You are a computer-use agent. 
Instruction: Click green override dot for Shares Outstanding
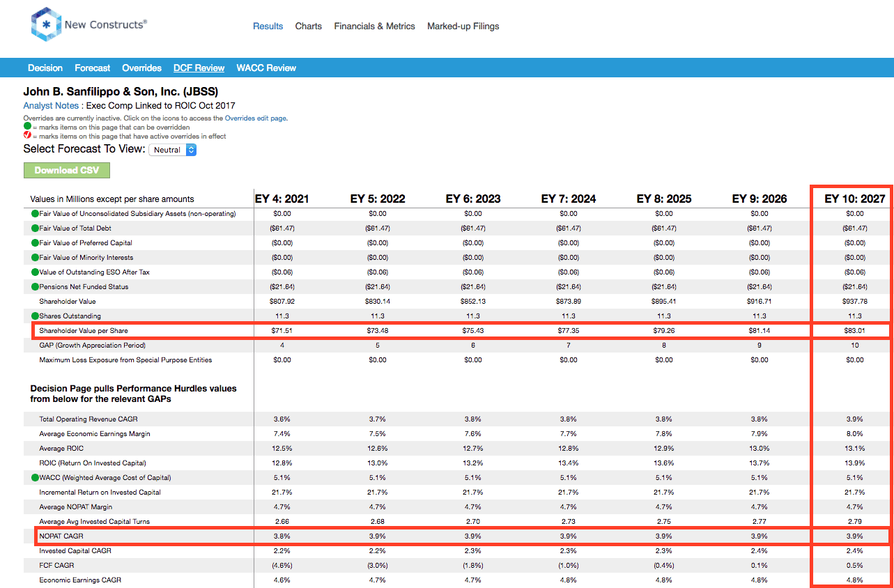[35, 316]
